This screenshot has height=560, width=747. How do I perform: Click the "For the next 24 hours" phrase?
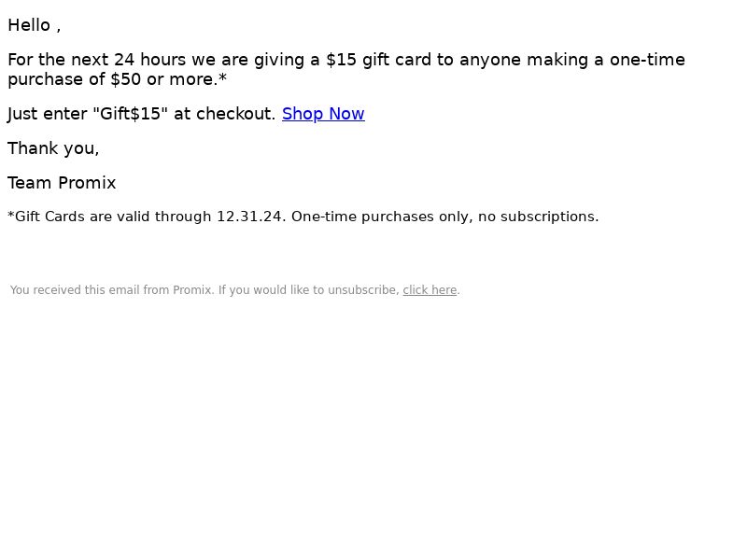tap(97, 60)
